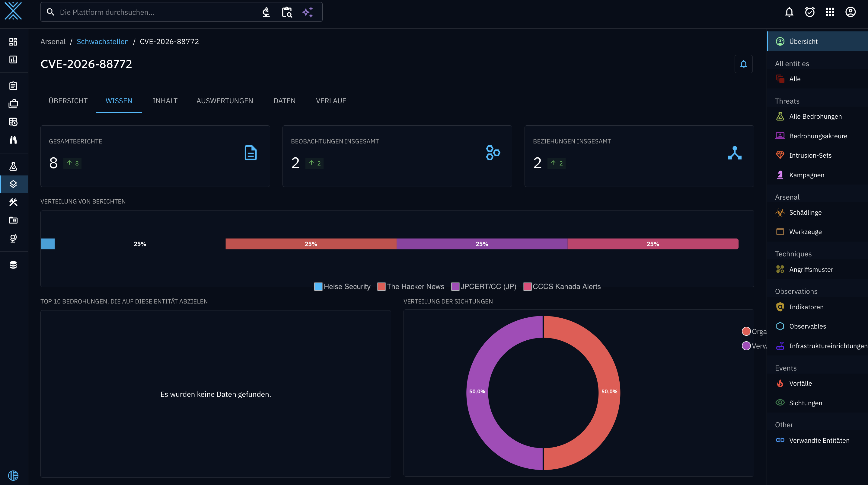Open Bedrohungsakteure in the right panel

click(818, 136)
